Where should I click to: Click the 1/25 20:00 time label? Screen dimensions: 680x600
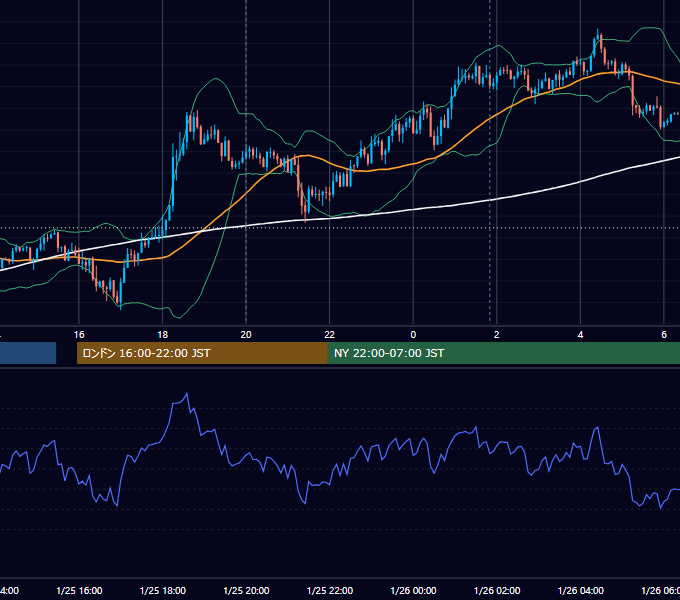tap(246, 590)
